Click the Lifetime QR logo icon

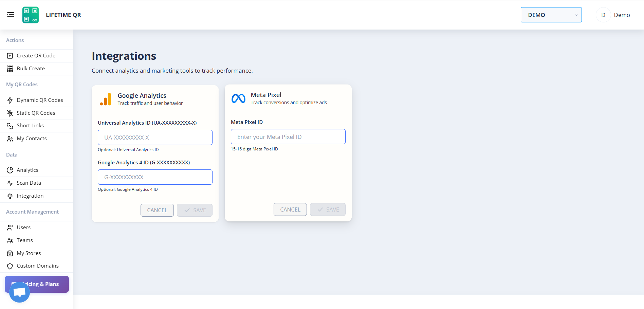pos(31,15)
